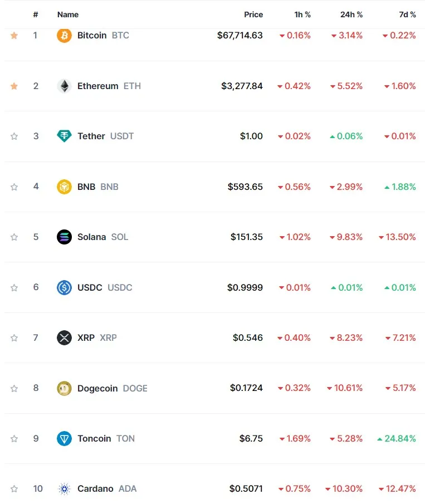
Task: Click the Bitcoin logo icon
Action: [x=64, y=35]
